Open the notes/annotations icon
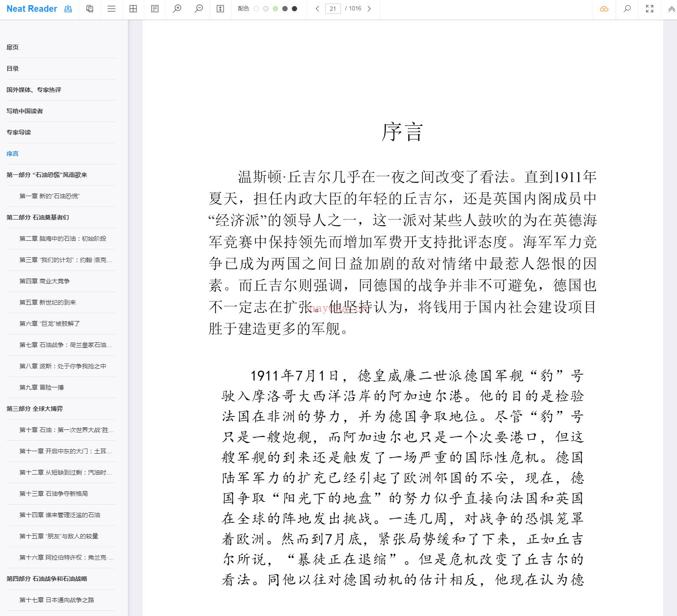 point(155,9)
